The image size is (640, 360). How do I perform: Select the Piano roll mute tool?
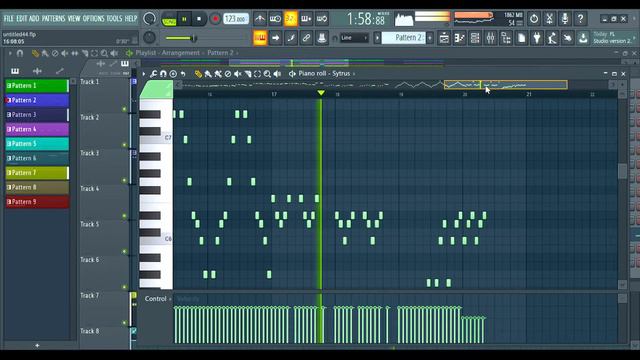coord(238,74)
